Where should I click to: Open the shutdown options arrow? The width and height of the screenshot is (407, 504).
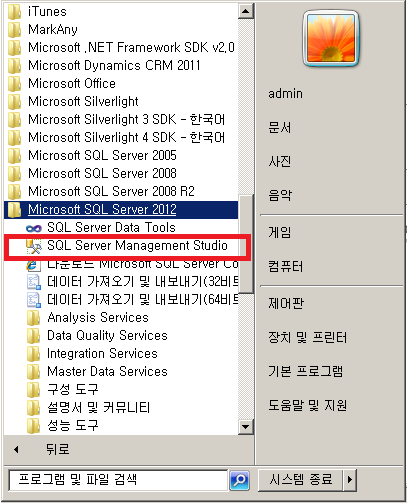pos(349,480)
